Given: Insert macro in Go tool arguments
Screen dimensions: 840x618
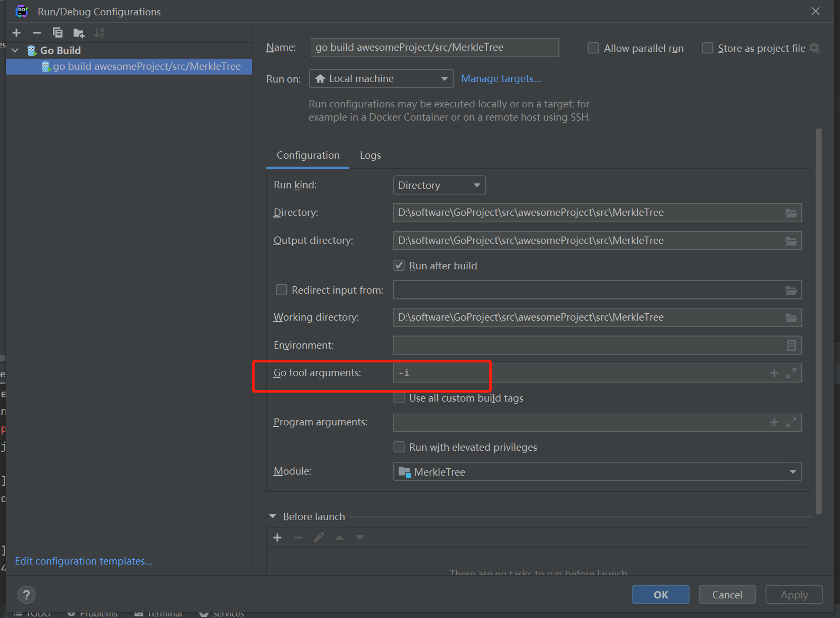Looking at the screenshot, I should tap(774, 373).
